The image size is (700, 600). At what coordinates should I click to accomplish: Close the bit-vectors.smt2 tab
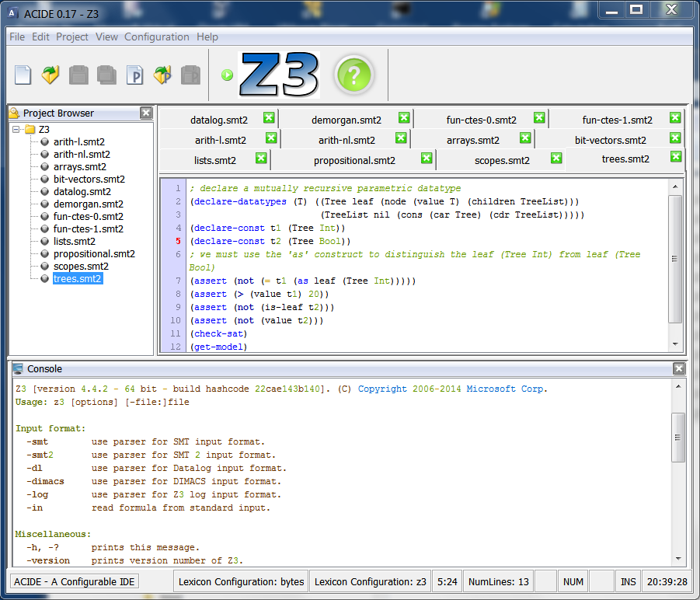pos(675,138)
